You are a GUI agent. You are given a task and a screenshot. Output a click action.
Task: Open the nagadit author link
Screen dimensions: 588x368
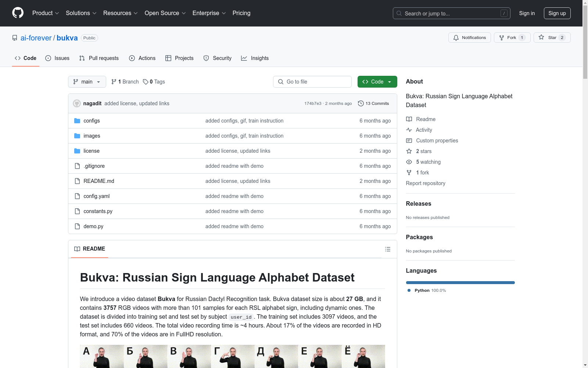point(92,103)
